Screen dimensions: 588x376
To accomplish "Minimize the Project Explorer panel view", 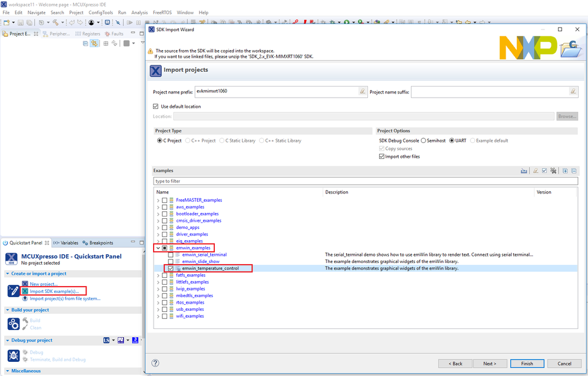I will pos(133,34).
